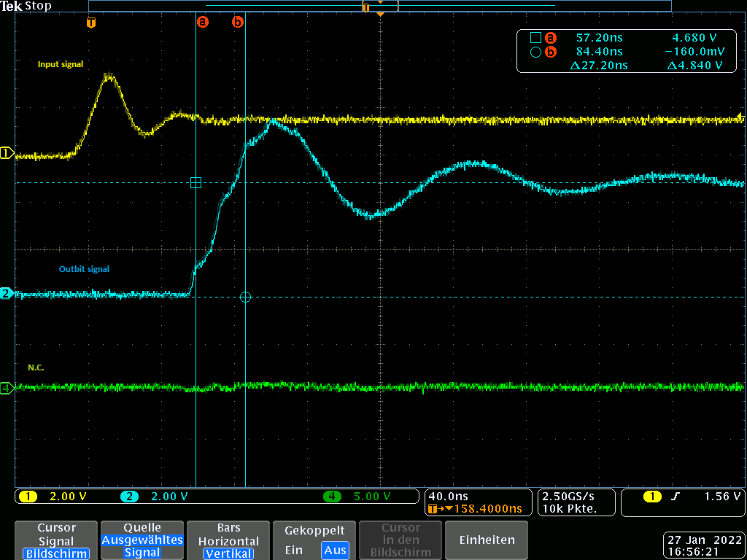The image size is (747, 560).
Task: Click the channel 1 ground marker on left edge
Action: [x=7, y=153]
